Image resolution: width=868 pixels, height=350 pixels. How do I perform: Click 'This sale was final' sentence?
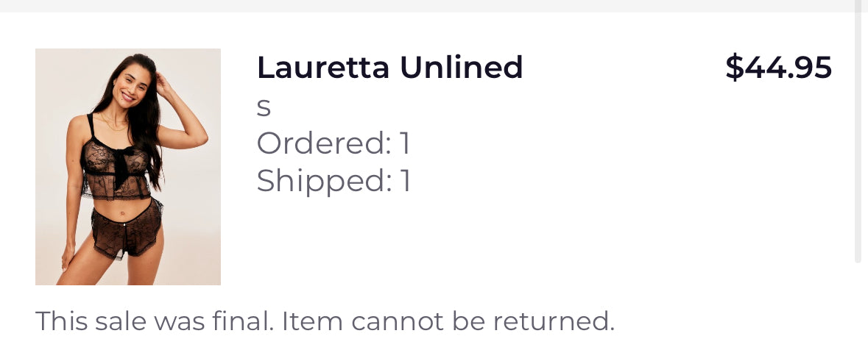155,321
